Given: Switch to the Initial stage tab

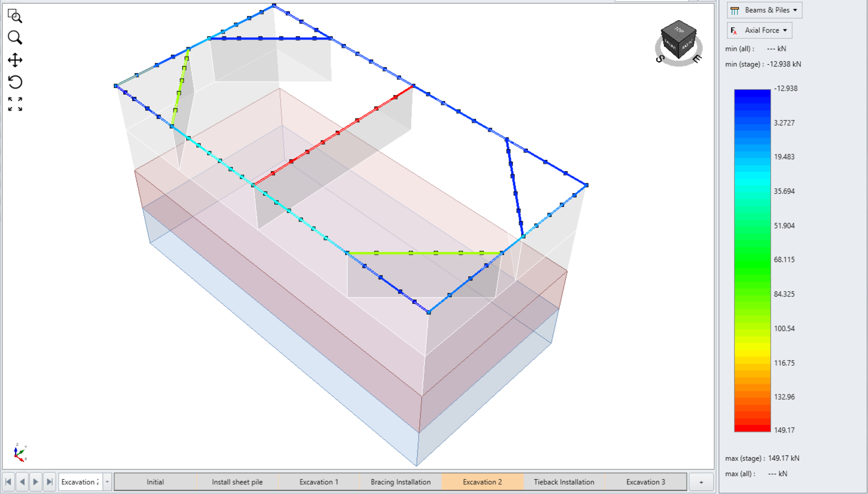Looking at the screenshot, I should pos(155,482).
